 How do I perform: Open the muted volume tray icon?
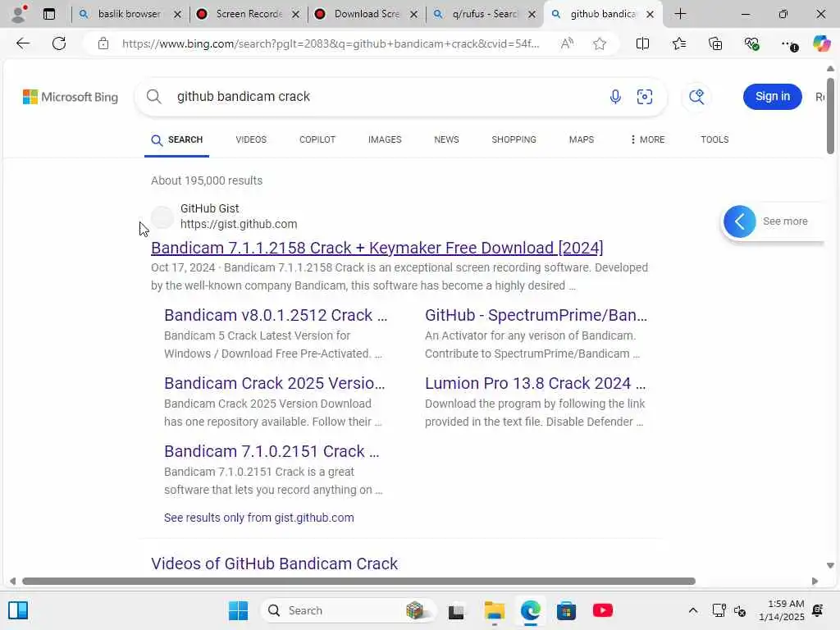[x=740, y=610]
